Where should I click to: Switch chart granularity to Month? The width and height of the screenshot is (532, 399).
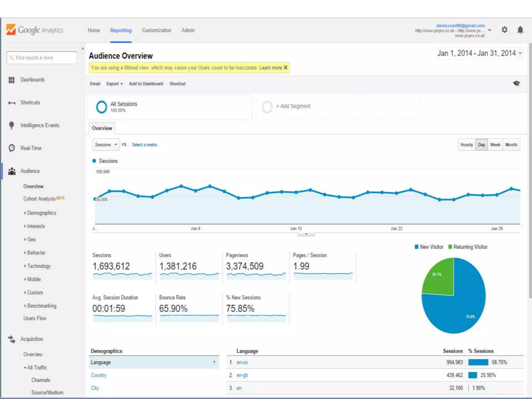coord(511,145)
